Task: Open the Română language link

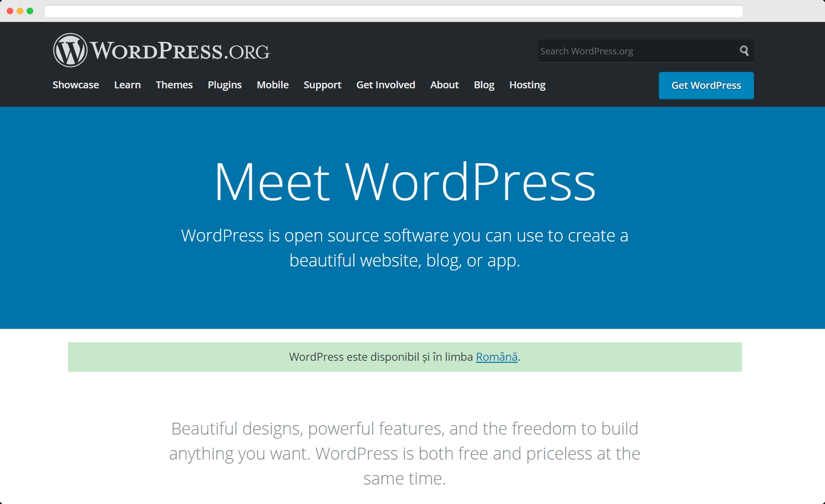Action: (x=496, y=357)
